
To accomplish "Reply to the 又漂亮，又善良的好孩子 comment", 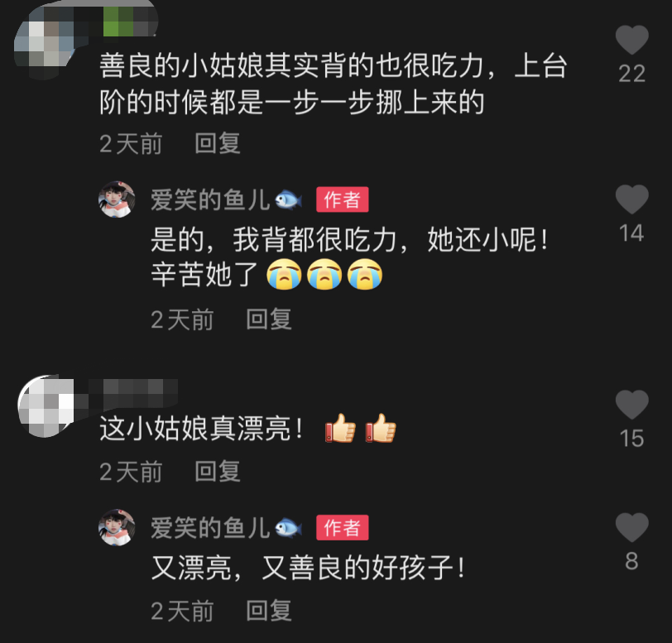I will click(x=269, y=611).
